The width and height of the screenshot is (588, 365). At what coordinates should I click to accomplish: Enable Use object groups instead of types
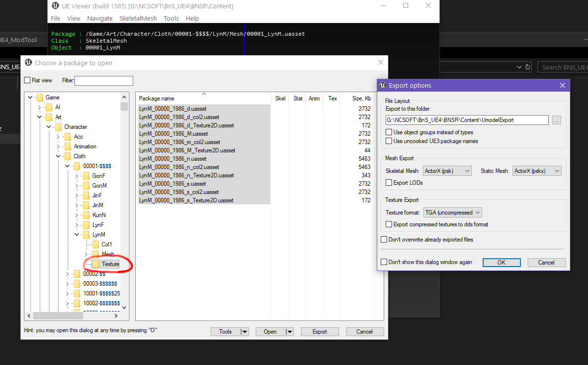tap(389, 132)
